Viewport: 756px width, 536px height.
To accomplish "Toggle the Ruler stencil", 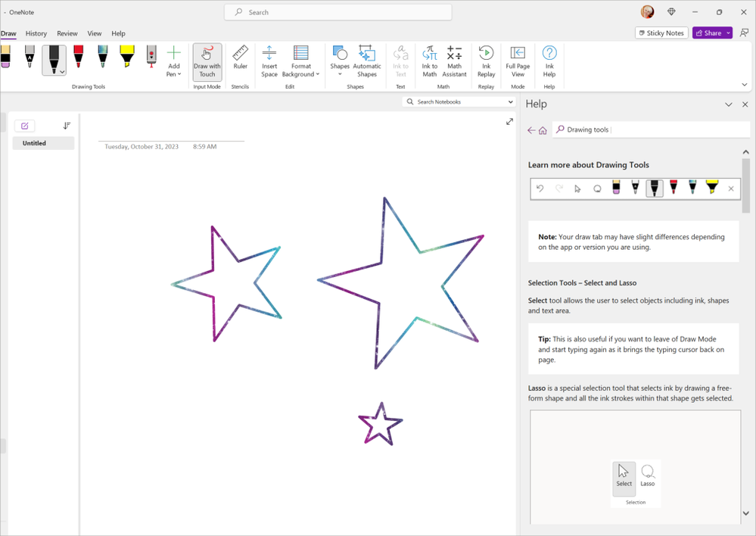I will pyautogui.click(x=240, y=58).
